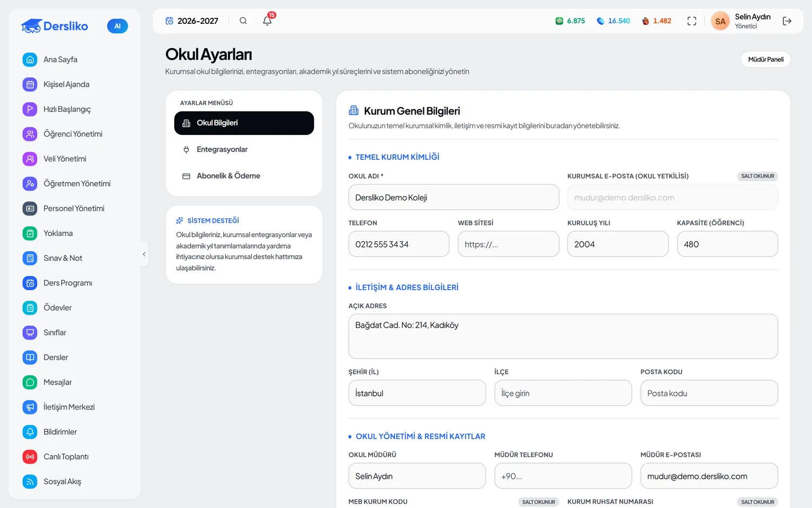Open Personel Yönetimi ID card icon
Viewport: 812px width, 508px height.
tap(30, 209)
